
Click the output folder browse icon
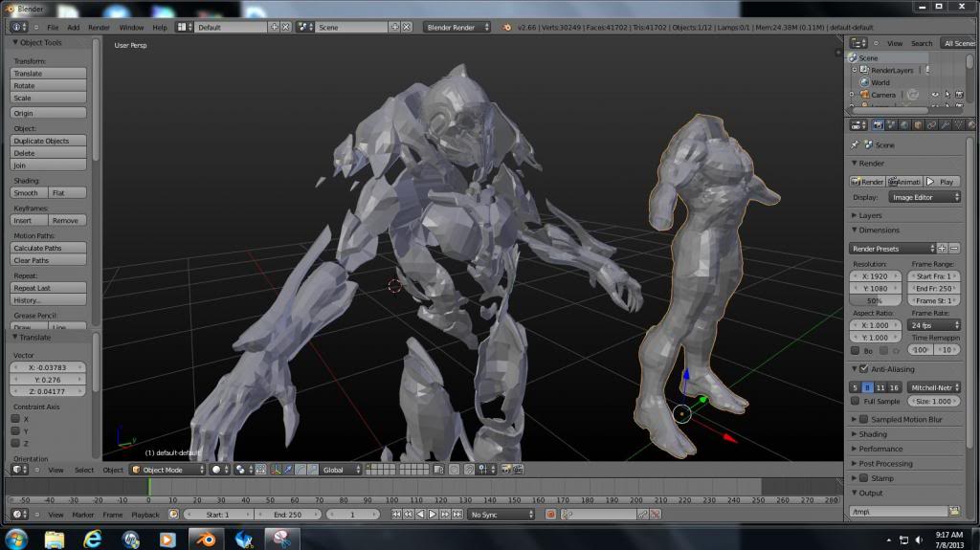(x=954, y=511)
